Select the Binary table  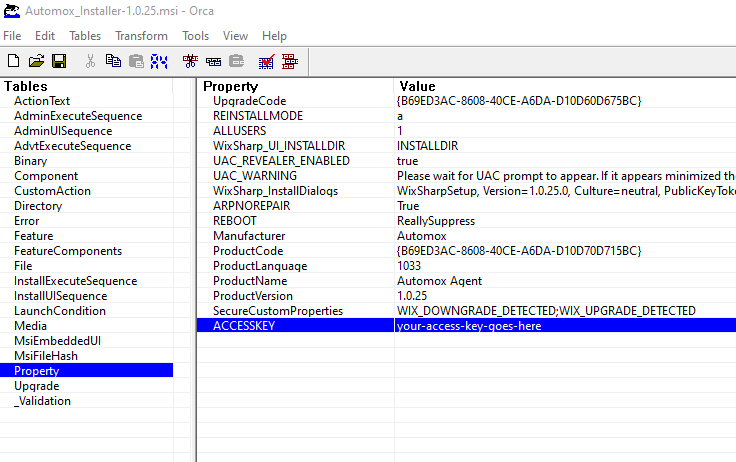coord(31,161)
